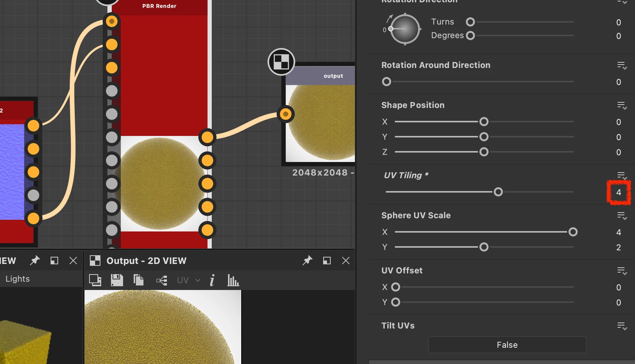Screen dimensions: 635x364
Task: Click the UV Tiling slider handle
Action: [x=498, y=192]
